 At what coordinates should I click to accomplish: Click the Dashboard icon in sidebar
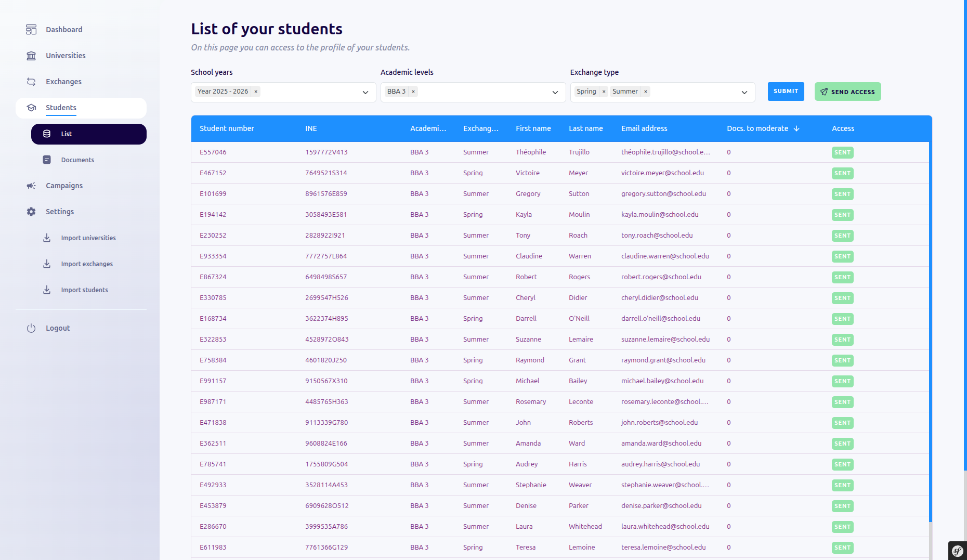31,30
